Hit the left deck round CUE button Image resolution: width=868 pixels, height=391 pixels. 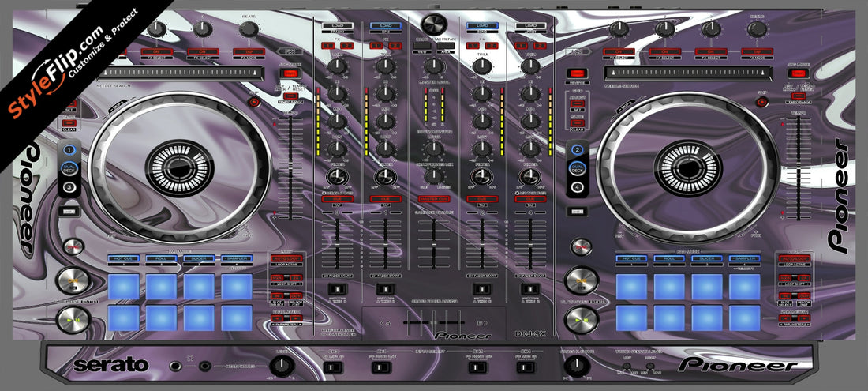(x=73, y=280)
